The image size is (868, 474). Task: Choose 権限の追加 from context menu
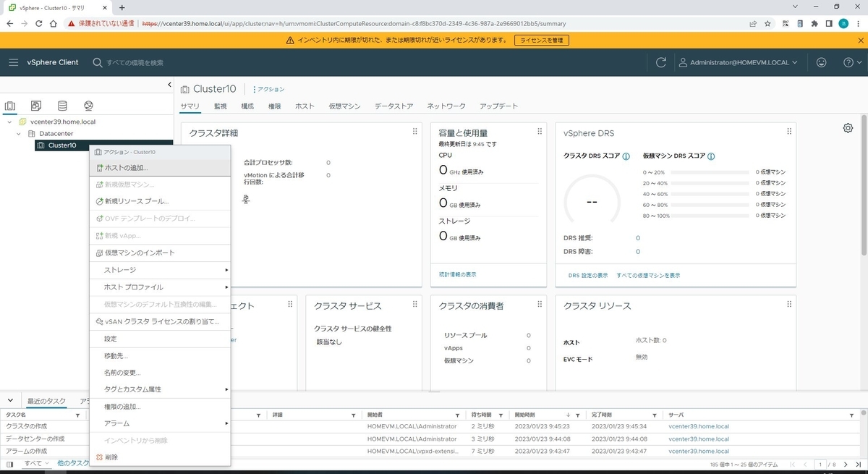coord(160,407)
